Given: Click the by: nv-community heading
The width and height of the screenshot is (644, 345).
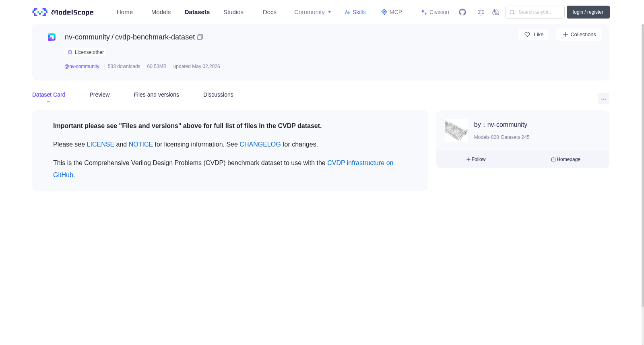Looking at the screenshot, I should click(501, 125).
